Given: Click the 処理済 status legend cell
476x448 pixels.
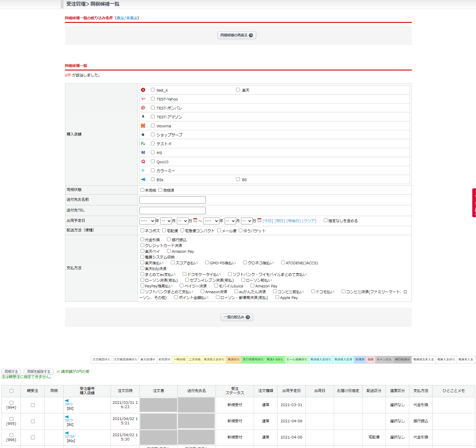Looking at the screenshot, I should pyautogui.click(x=360, y=360).
